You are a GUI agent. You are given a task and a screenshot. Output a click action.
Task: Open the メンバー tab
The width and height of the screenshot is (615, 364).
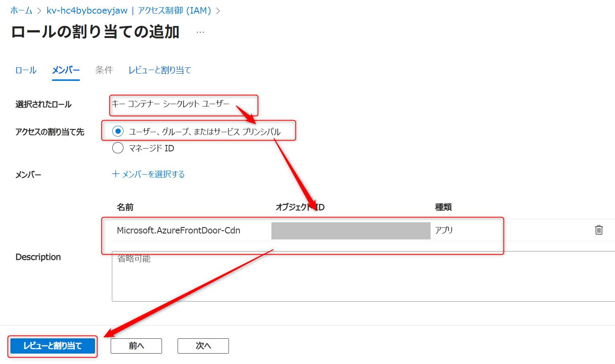click(66, 70)
